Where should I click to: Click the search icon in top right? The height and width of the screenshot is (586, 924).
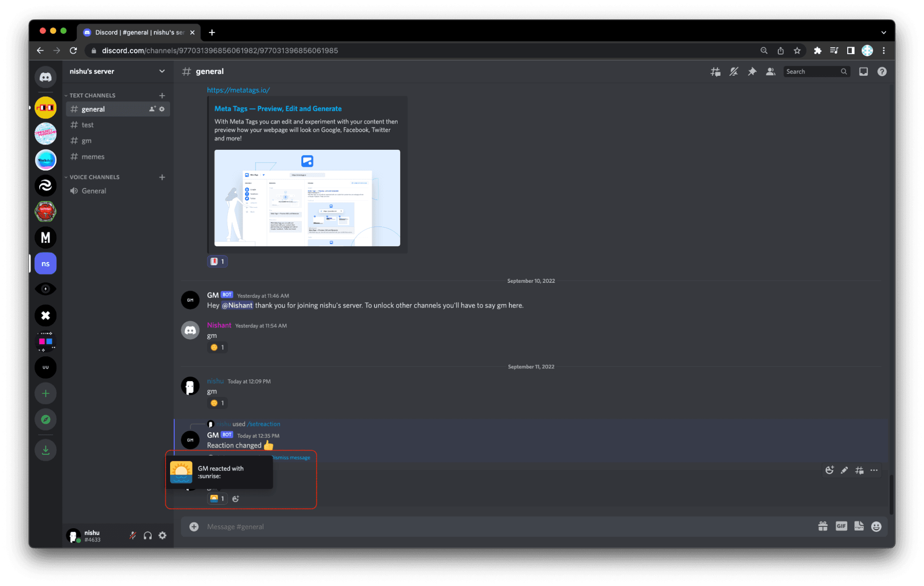(844, 71)
